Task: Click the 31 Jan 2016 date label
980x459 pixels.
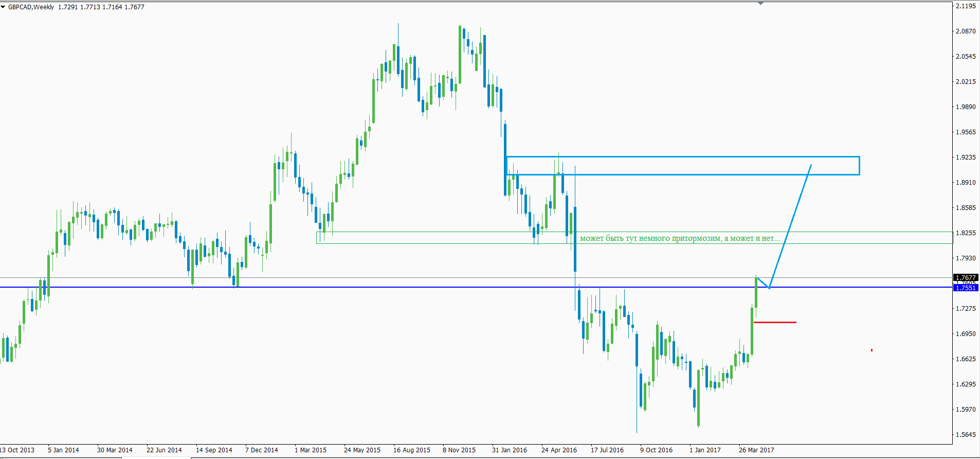Action: [510, 450]
